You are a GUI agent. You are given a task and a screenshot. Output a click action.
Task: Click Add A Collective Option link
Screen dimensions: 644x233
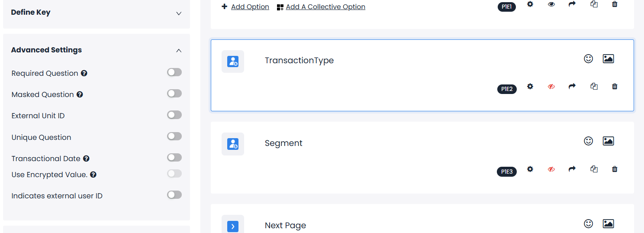tap(325, 7)
